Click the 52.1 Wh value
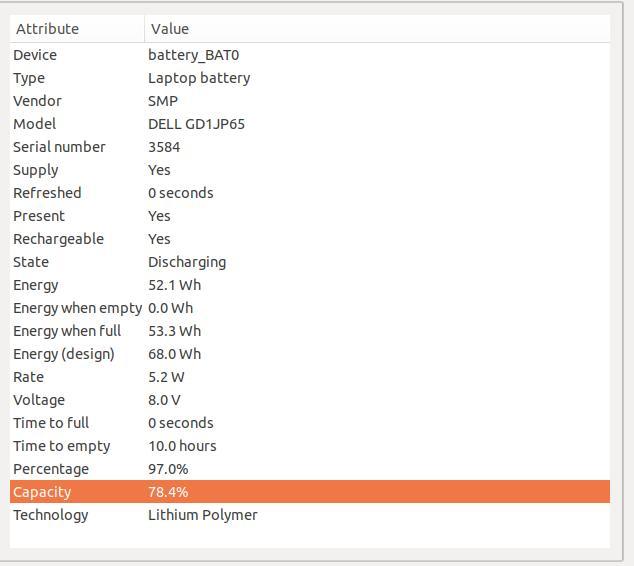 (174, 285)
